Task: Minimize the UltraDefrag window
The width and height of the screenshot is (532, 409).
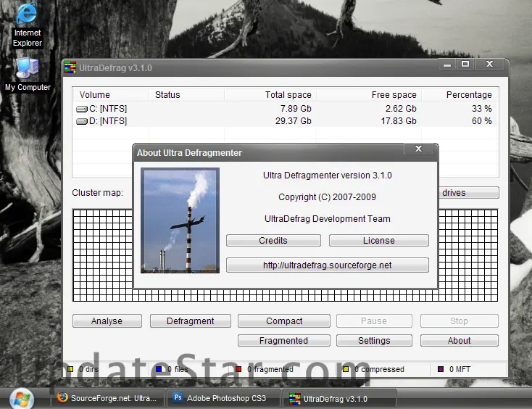Action: (x=447, y=64)
